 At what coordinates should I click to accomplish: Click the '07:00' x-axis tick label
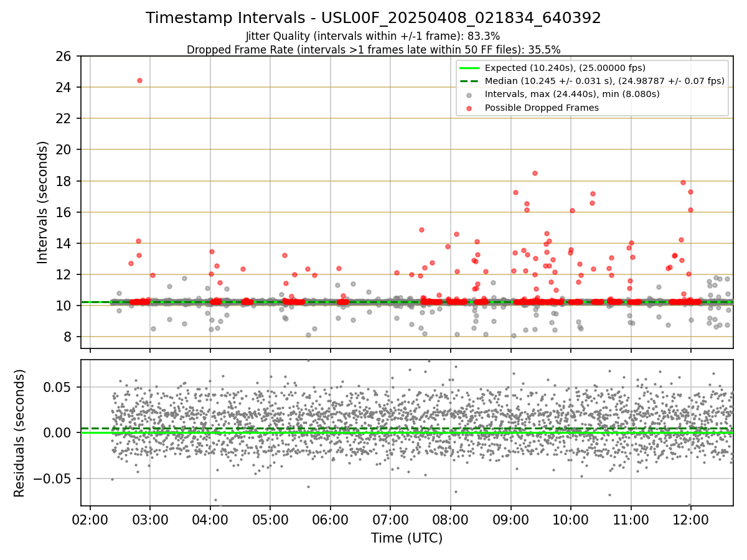click(390, 520)
